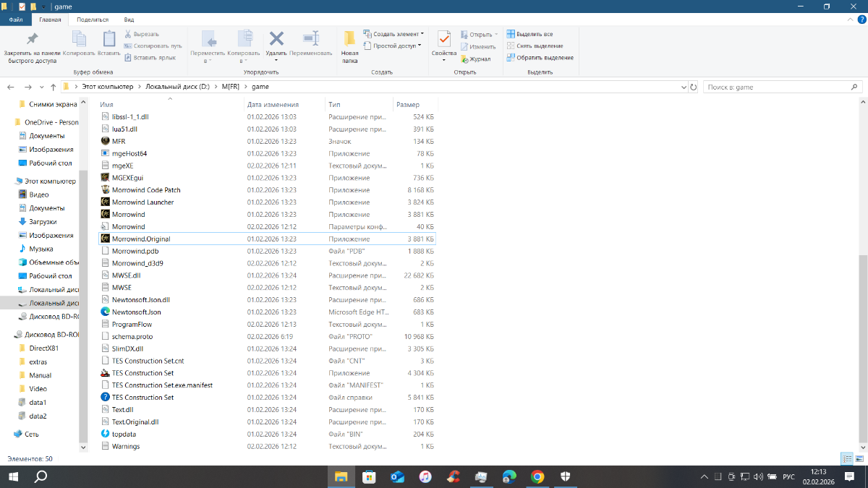Switch to the Share (Поделиться) tab
Viewport: 868px width, 488px height.
pos(93,20)
